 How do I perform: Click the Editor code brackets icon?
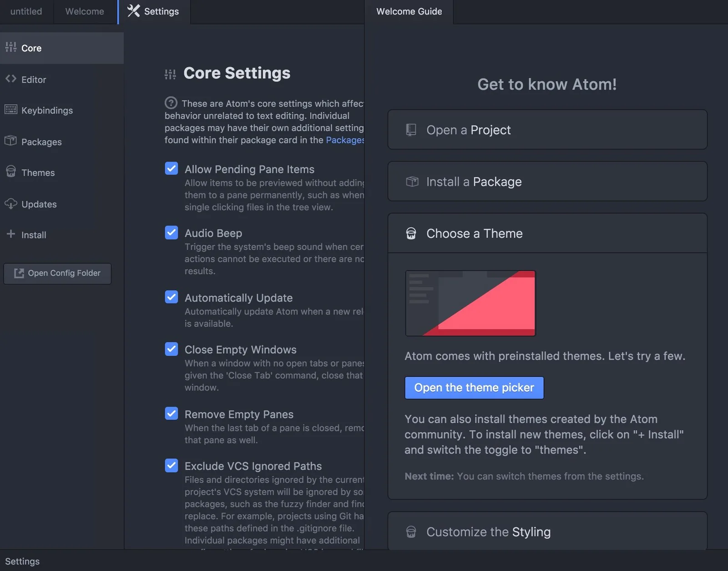tap(11, 79)
